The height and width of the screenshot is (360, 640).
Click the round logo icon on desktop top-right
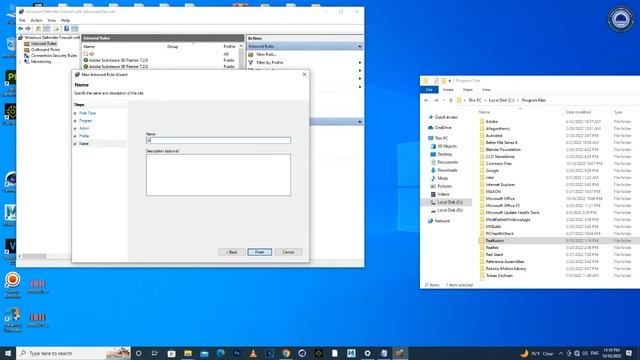[621, 19]
